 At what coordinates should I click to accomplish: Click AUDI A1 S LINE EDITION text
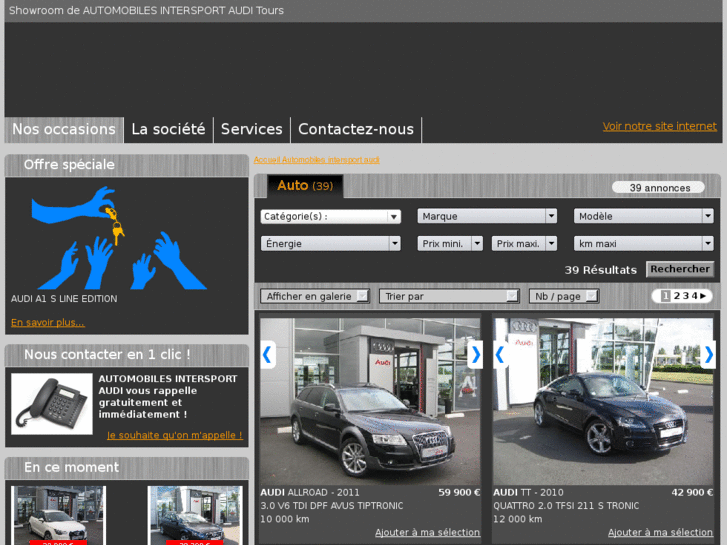pyautogui.click(x=64, y=299)
